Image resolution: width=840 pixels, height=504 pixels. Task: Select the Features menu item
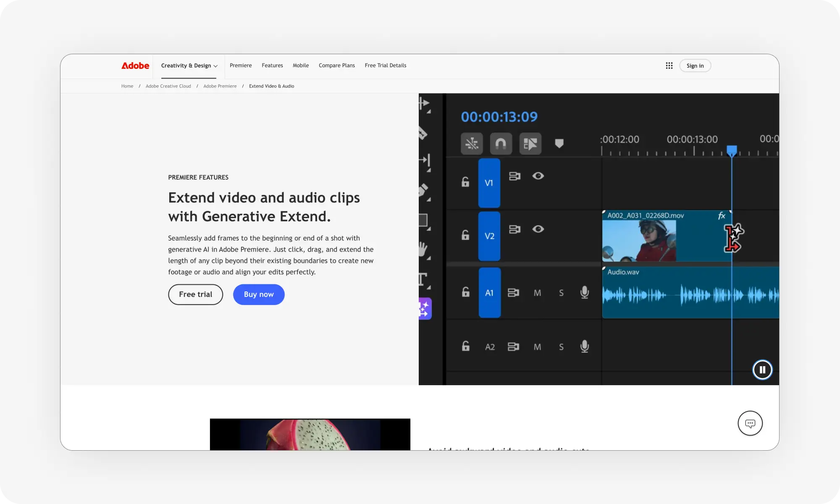point(272,66)
